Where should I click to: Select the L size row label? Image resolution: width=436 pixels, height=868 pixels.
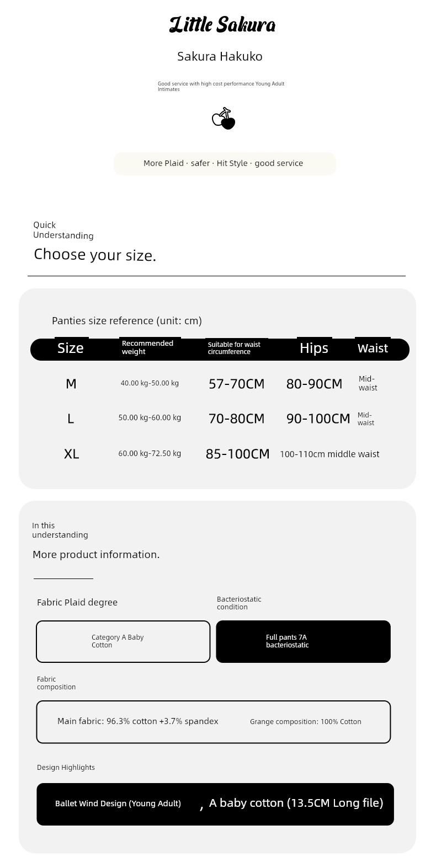(x=71, y=419)
